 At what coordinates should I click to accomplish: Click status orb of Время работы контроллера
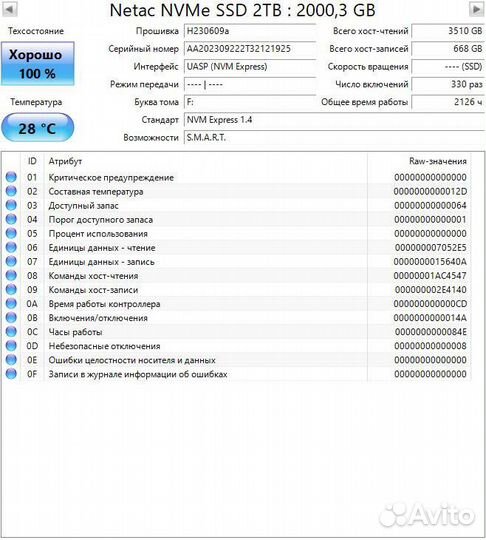click(11, 304)
